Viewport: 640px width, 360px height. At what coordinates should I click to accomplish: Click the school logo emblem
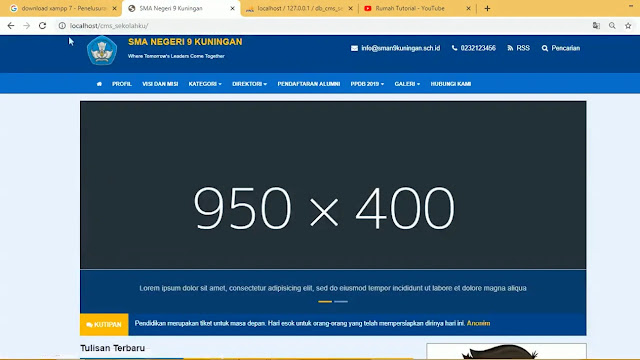102,51
